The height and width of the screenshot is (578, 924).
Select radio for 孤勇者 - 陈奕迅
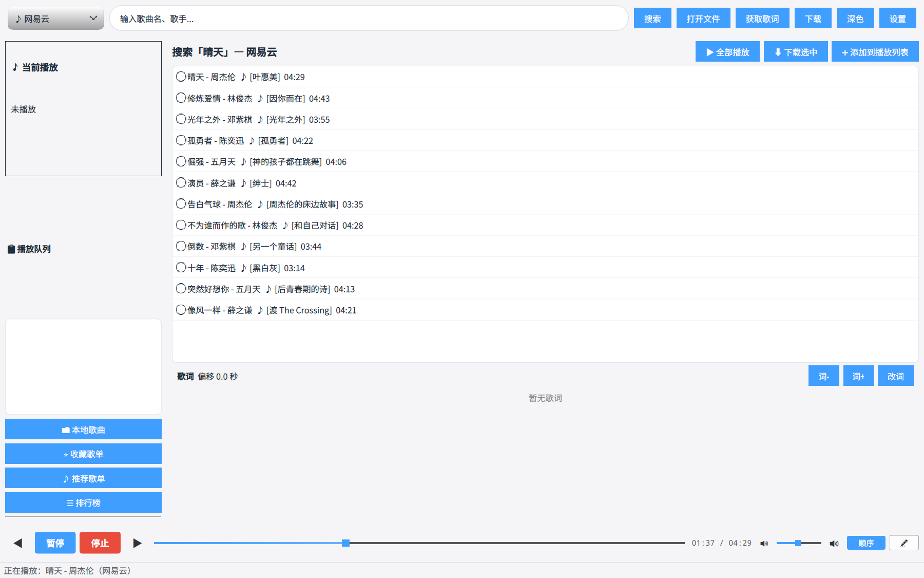181,140
